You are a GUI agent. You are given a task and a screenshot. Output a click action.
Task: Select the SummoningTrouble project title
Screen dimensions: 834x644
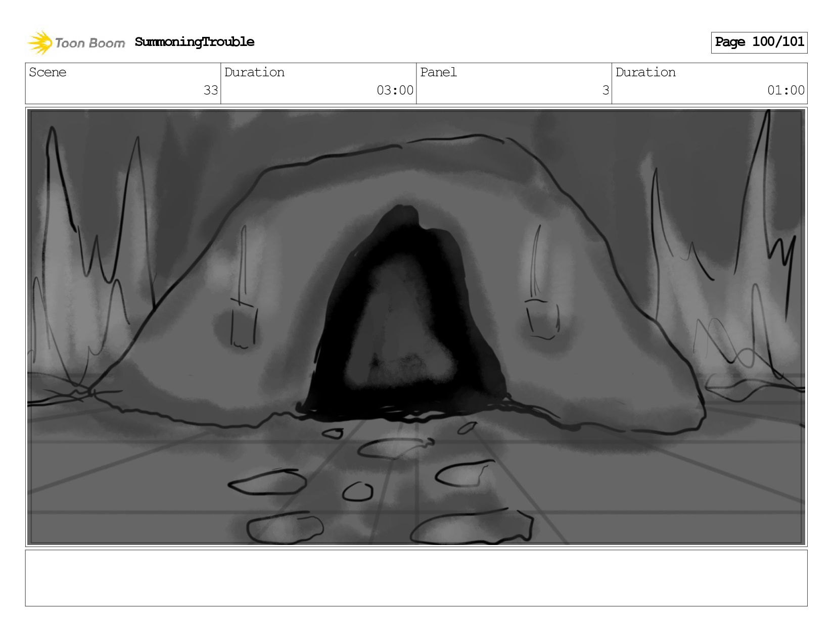[195, 42]
